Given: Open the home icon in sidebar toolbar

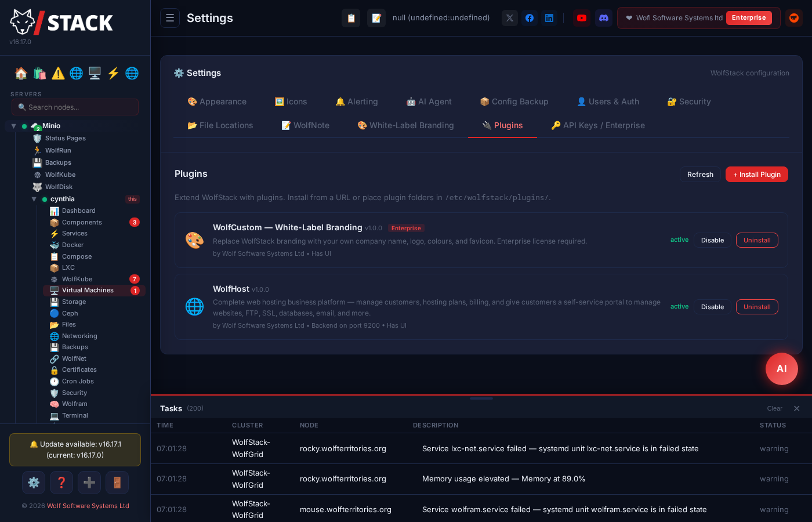Looking at the screenshot, I should [21, 73].
